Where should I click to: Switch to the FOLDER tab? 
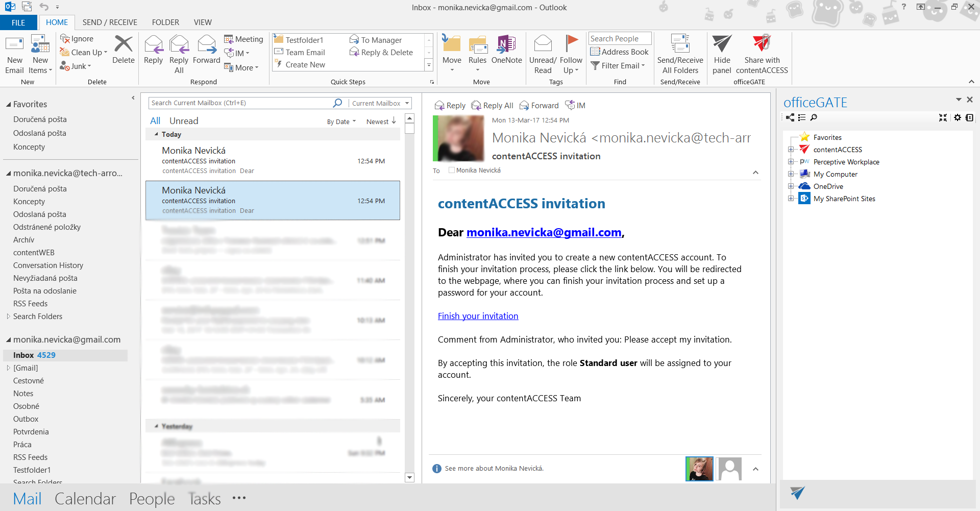click(x=165, y=22)
